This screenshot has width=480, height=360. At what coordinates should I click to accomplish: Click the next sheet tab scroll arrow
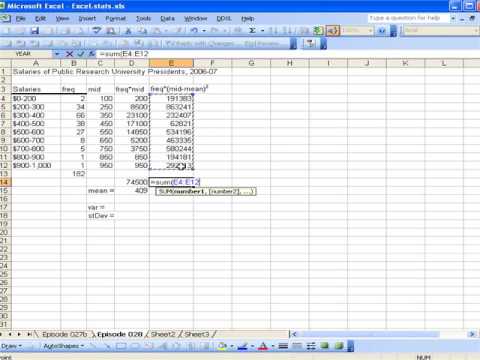(x=19, y=334)
